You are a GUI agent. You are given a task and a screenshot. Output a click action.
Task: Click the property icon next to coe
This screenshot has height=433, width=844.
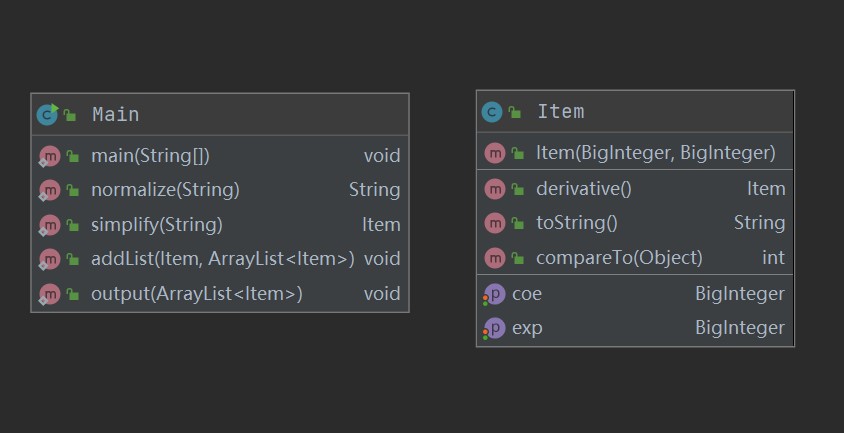(494, 294)
